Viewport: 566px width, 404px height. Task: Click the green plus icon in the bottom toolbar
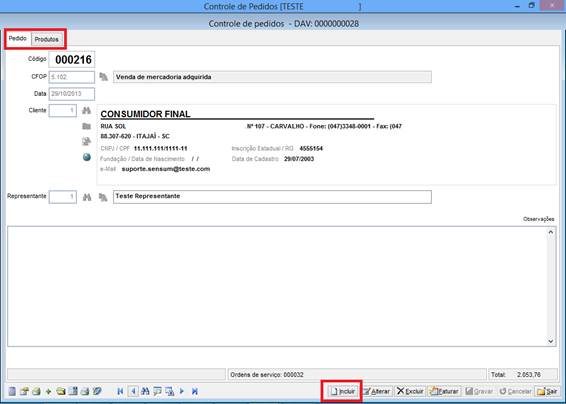[48, 391]
